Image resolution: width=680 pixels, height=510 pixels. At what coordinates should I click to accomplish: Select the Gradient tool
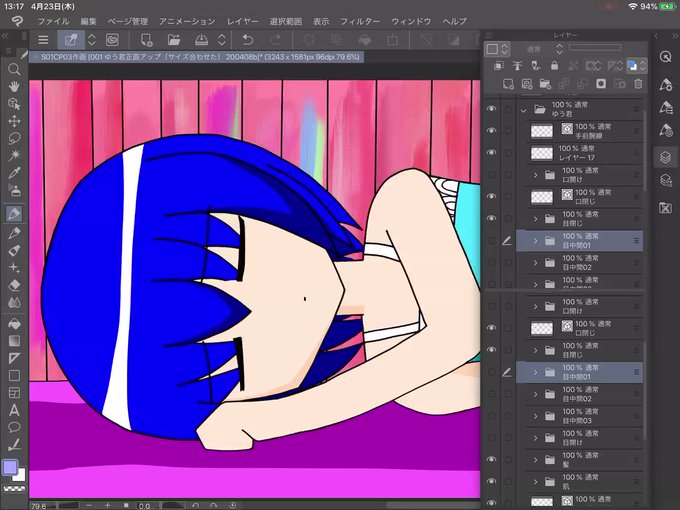click(x=14, y=341)
